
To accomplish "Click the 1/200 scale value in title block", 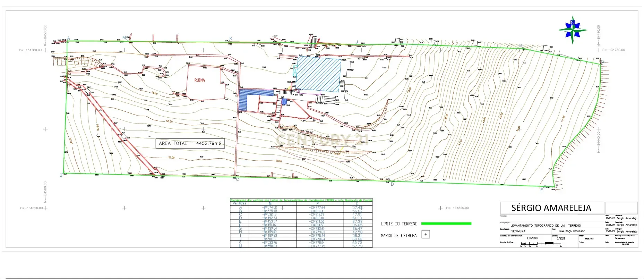I will point(560,238).
